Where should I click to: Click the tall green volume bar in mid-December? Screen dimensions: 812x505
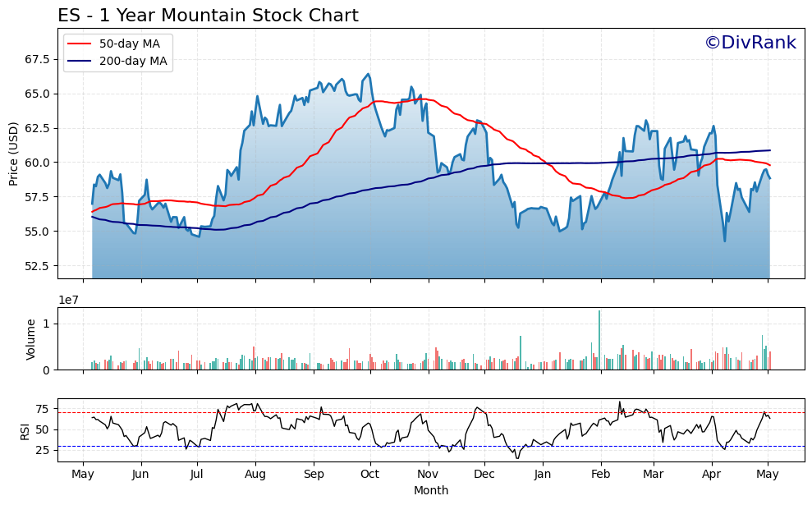(x=521, y=353)
